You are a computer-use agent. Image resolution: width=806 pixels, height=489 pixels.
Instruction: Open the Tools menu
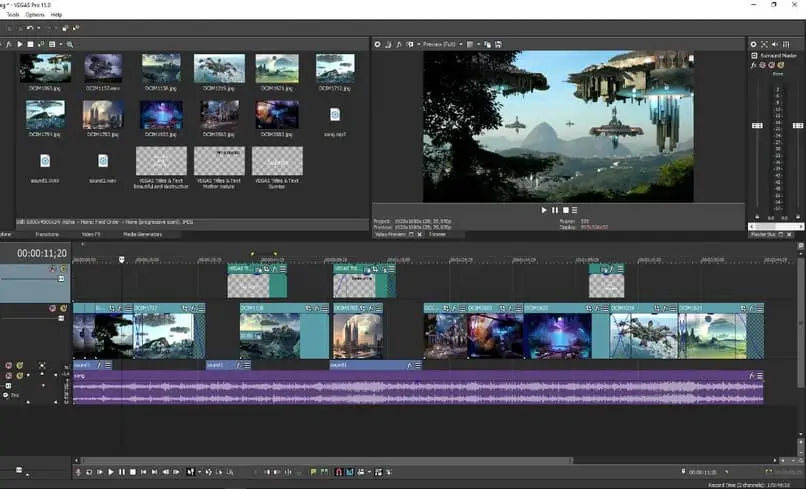click(x=13, y=15)
